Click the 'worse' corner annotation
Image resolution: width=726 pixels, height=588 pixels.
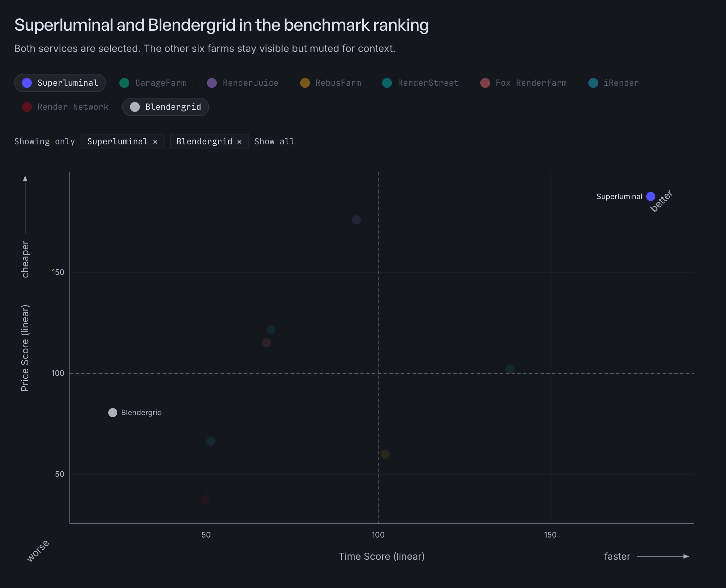point(38,551)
